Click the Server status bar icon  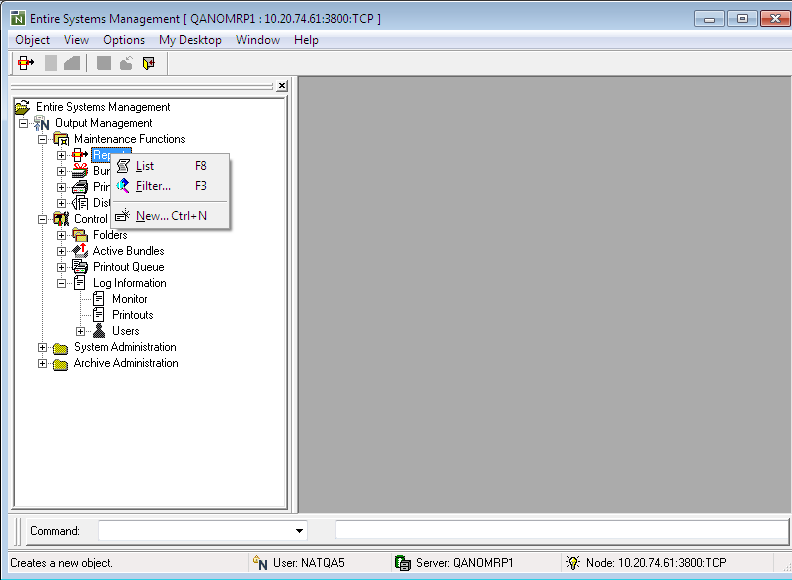(x=403, y=563)
